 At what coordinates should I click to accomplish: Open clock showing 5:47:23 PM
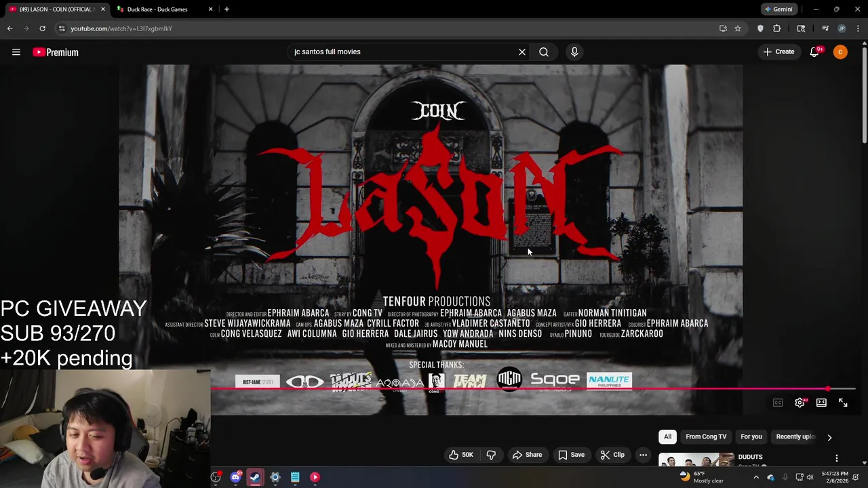(x=835, y=477)
